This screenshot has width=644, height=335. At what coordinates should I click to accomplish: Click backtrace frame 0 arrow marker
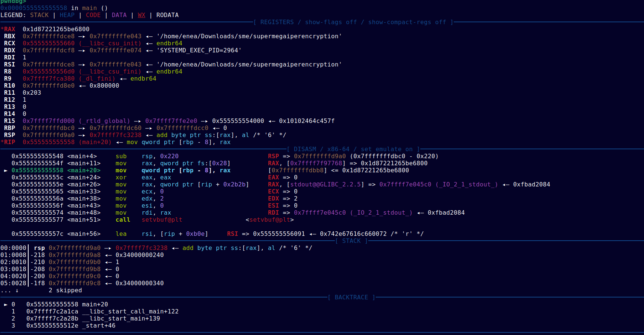coord(6,304)
